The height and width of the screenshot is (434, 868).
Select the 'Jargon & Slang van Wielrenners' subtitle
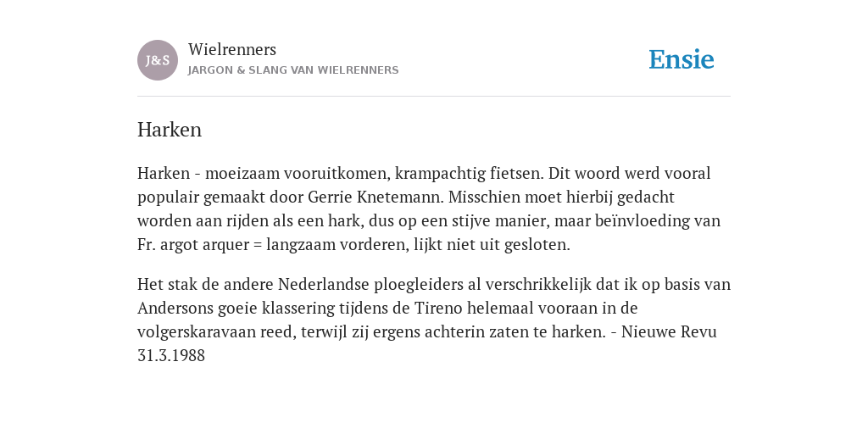click(x=293, y=70)
